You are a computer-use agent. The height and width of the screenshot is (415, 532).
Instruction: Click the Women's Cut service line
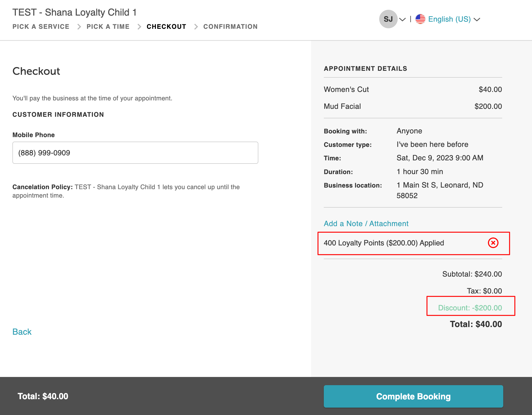346,90
